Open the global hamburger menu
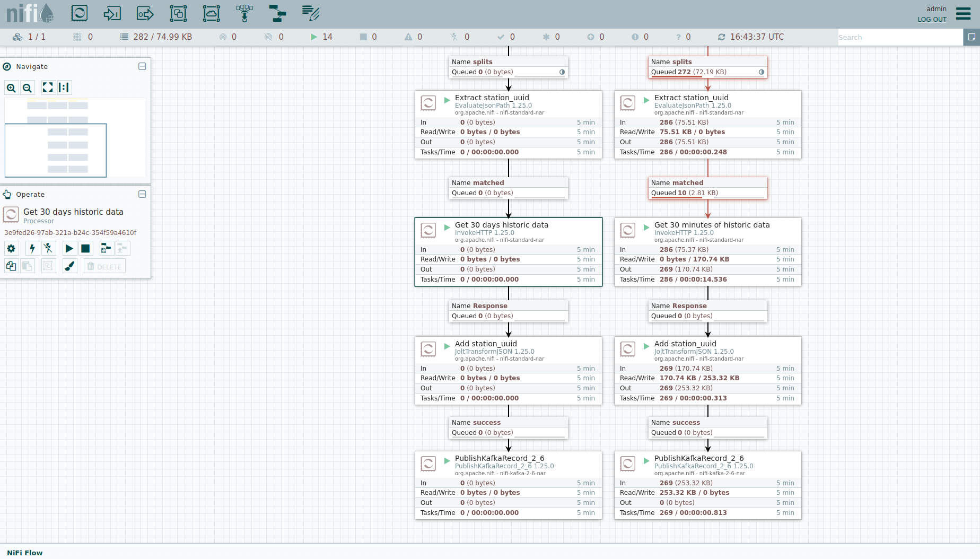Screen dimensions: 980x559 coord(963,13)
